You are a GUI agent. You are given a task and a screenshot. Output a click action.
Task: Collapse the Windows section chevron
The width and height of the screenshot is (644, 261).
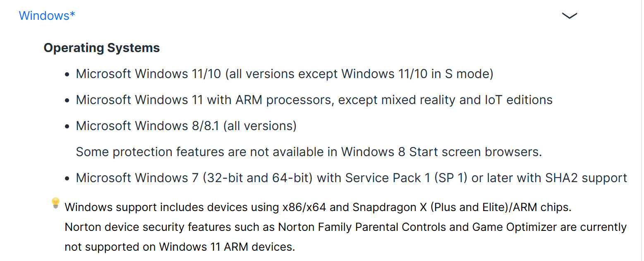click(x=570, y=16)
